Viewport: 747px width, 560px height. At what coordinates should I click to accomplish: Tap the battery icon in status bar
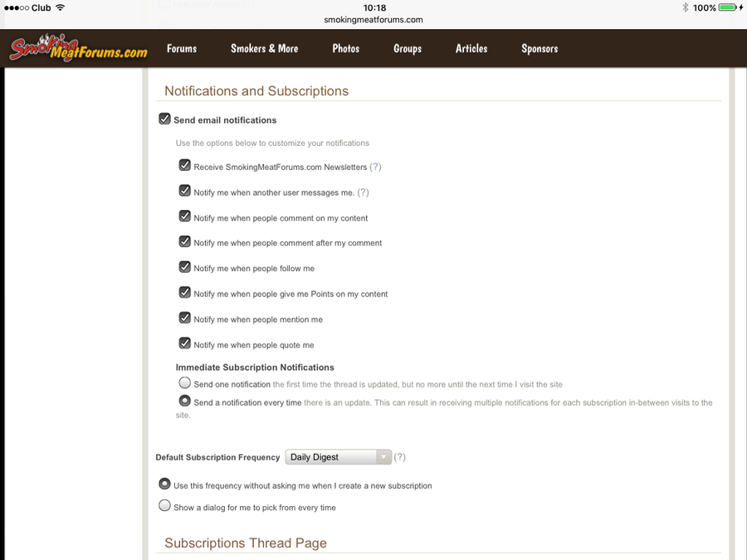pyautogui.click(x=727, y=7)
